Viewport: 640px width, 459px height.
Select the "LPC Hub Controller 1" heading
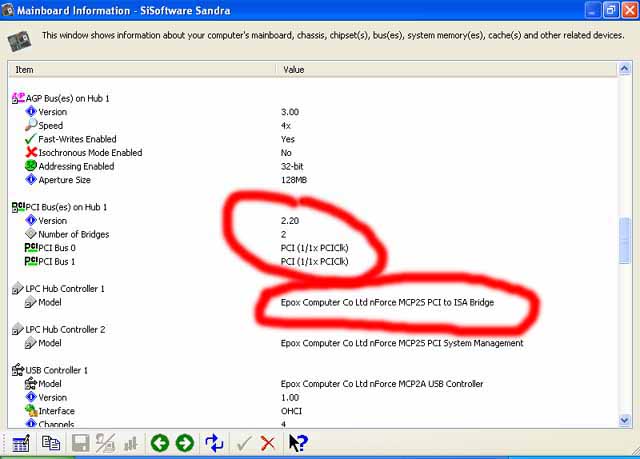pyautogui.click(x=65, y=288)
